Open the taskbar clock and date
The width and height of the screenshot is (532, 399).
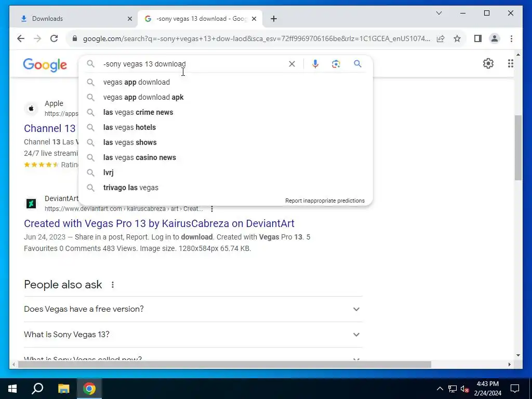tap(487, 389)
